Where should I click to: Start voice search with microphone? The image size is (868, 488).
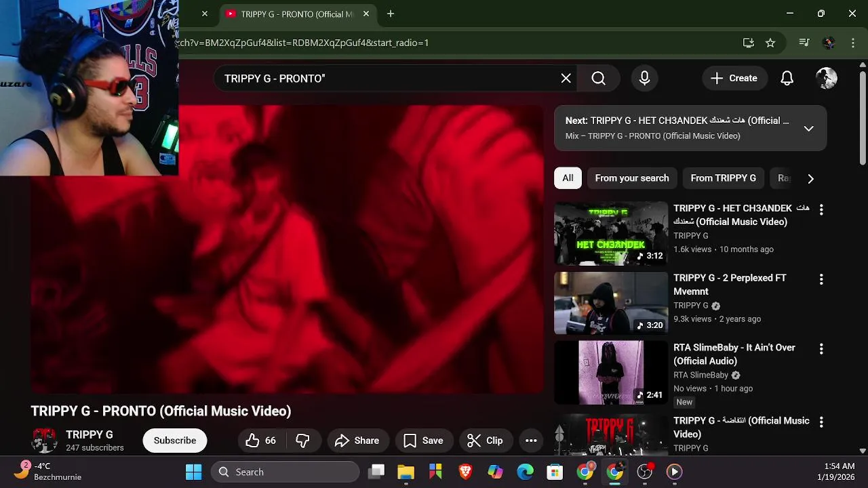pos(644,79)
